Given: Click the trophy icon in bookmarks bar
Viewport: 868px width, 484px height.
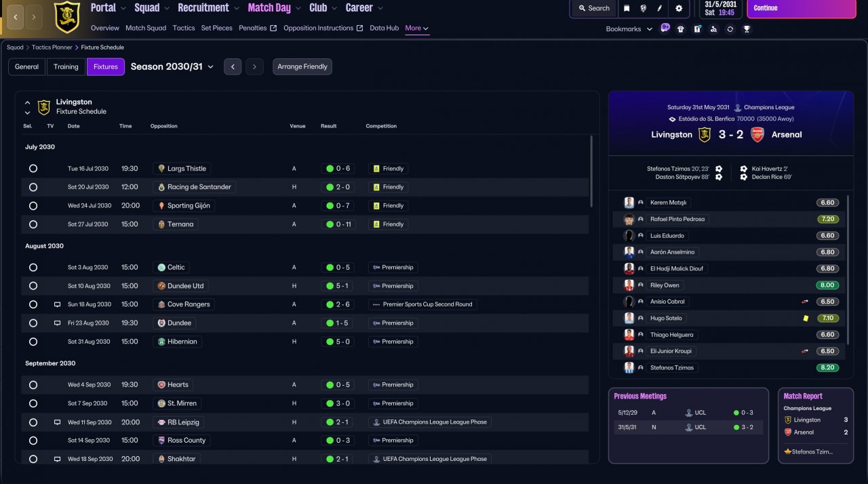Looking at the screenshot, I should click(746, 29).
